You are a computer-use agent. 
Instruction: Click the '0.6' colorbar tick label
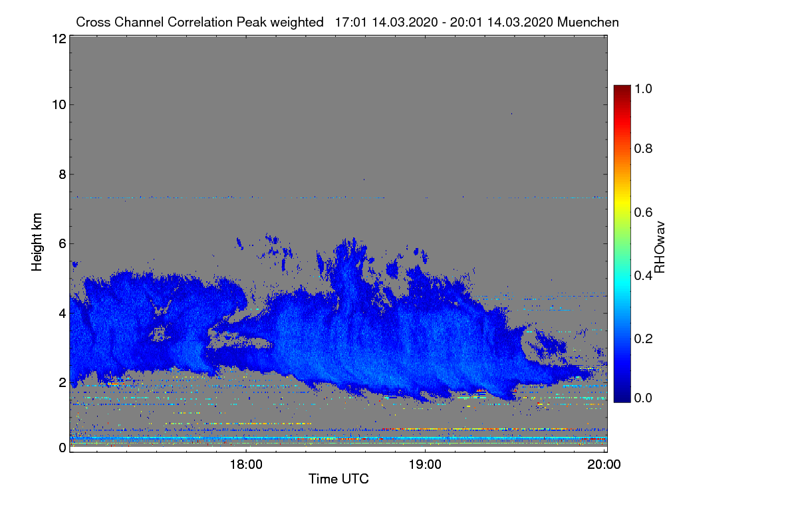642,212
